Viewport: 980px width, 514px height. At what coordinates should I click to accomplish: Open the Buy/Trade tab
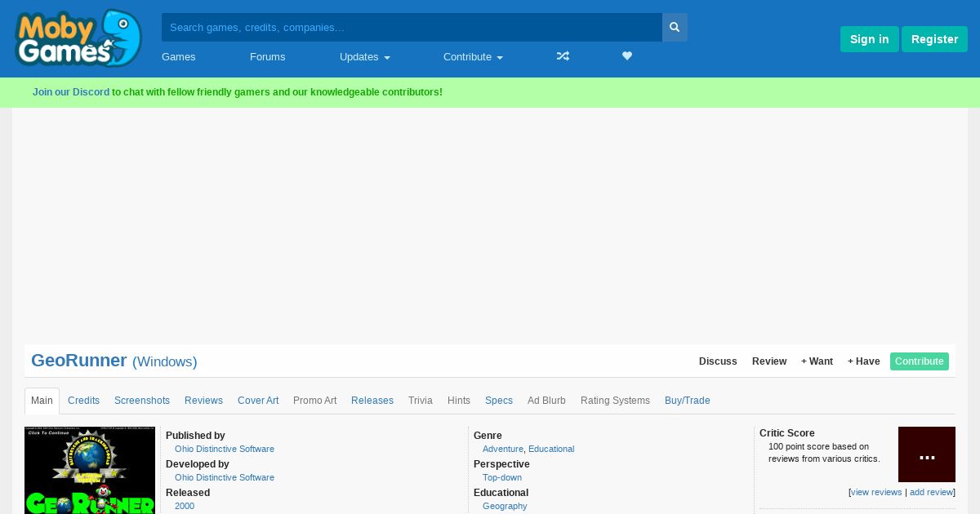click(688, 401)
